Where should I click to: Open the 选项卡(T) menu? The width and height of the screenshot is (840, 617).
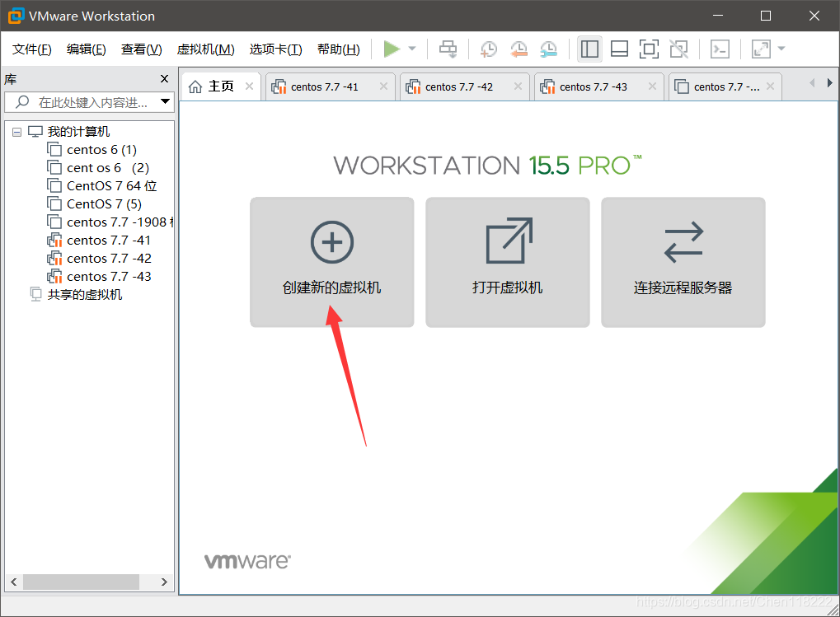click(275, 49)
